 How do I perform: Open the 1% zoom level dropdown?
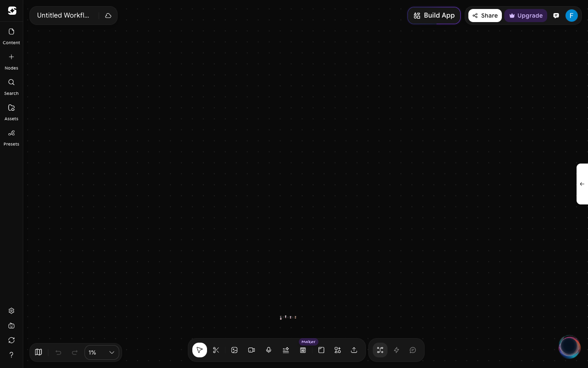coord(102,352)
